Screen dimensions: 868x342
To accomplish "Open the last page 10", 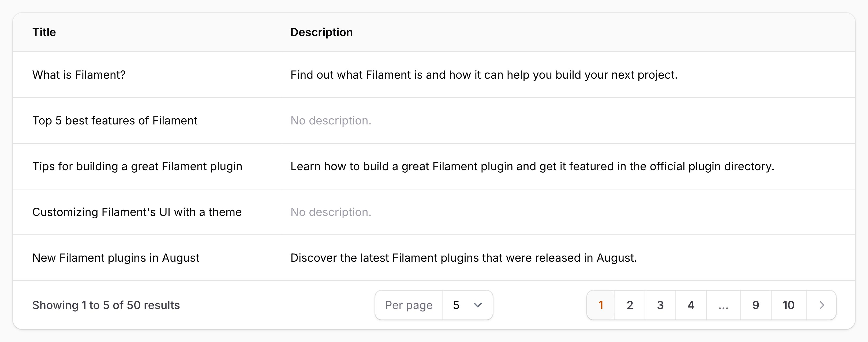I will (x=788, y=305).
